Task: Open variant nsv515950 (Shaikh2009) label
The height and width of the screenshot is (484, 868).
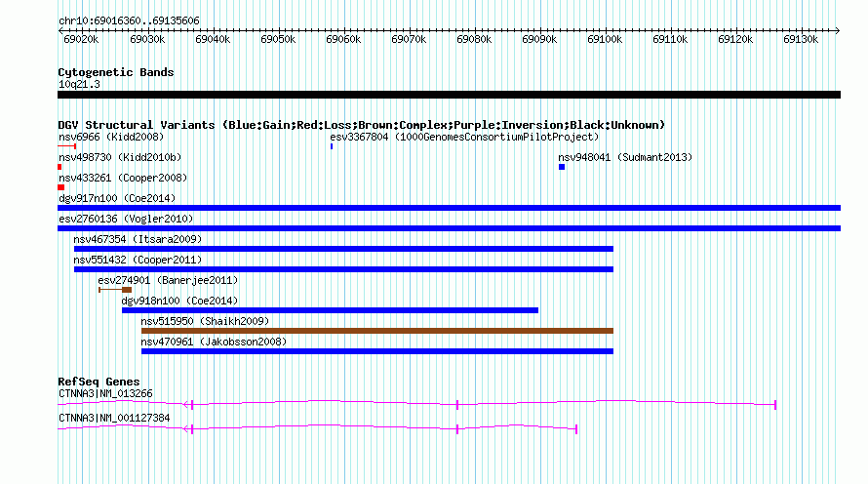Action: pyautogui.click(x=205, y=321)
